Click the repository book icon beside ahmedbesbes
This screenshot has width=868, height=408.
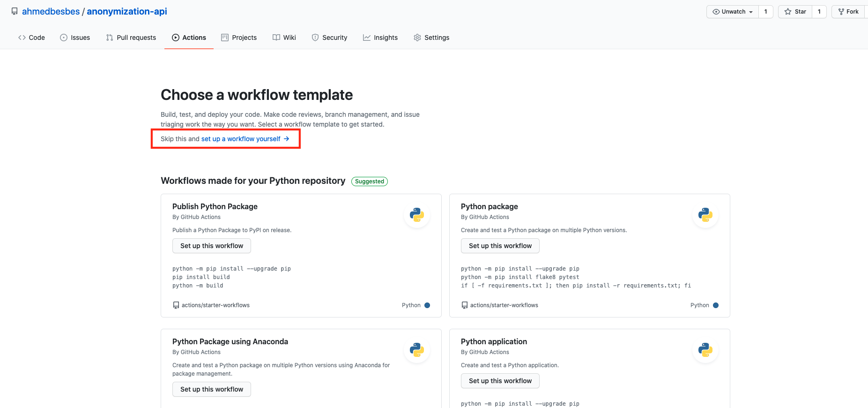pyautogui.click(x=15, y=11)
